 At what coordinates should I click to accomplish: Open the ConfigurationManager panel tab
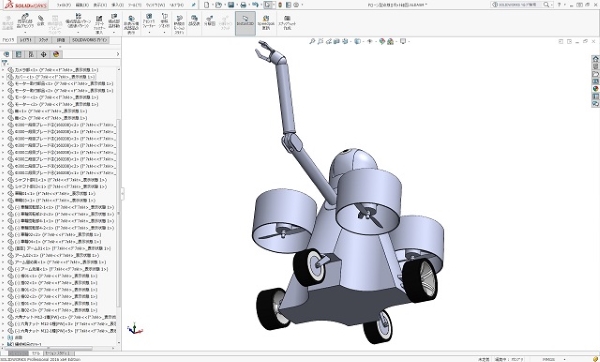point(31,54)
